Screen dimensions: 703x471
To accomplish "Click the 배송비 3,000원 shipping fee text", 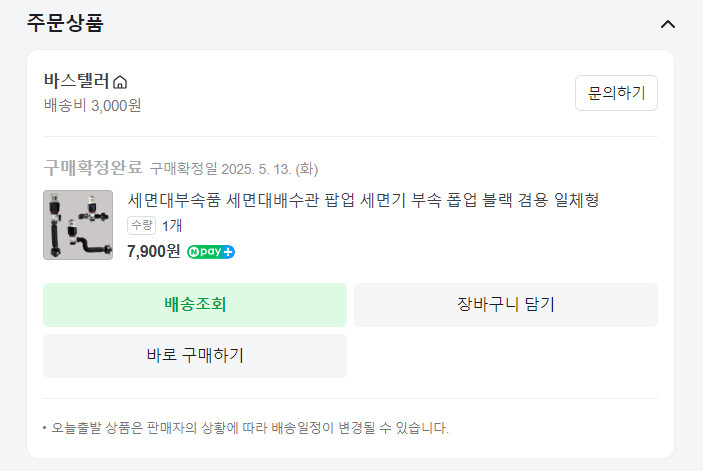I will [x=99, y=105].
